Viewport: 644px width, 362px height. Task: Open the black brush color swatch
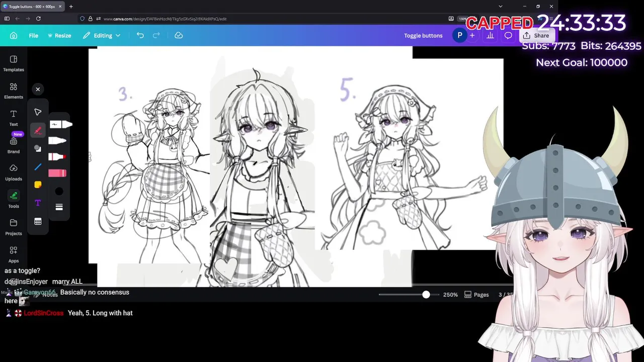[x=59, y=191]
